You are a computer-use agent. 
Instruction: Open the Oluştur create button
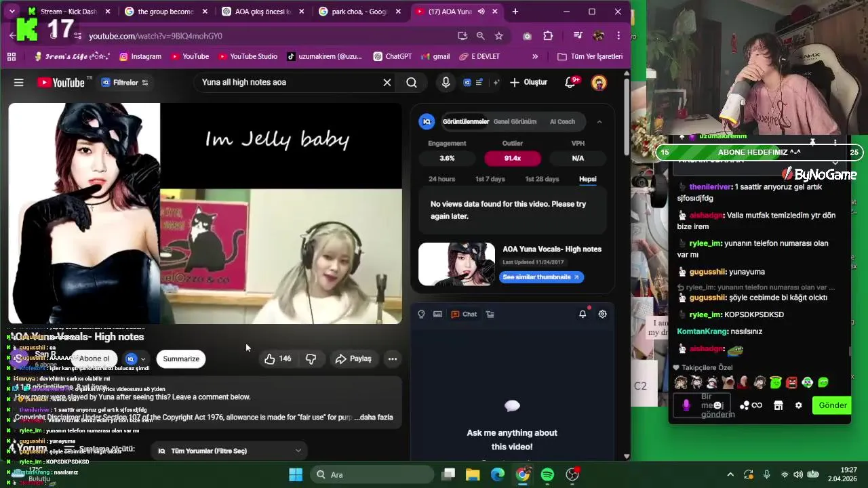529,83
